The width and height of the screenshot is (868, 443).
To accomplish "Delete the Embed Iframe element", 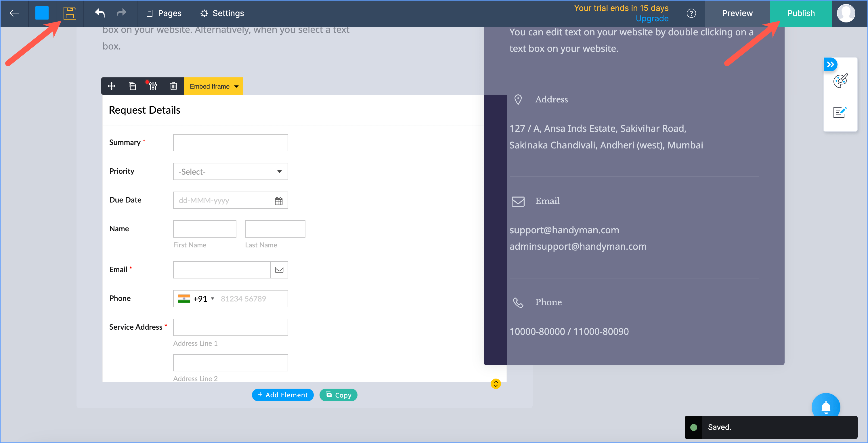I will (173, 86).
